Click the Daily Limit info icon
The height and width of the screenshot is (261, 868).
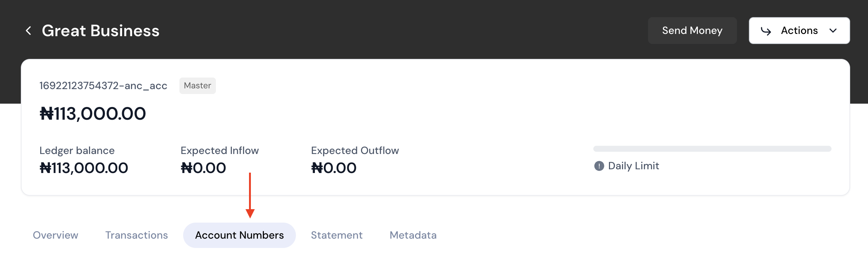[x=599, y=166]
